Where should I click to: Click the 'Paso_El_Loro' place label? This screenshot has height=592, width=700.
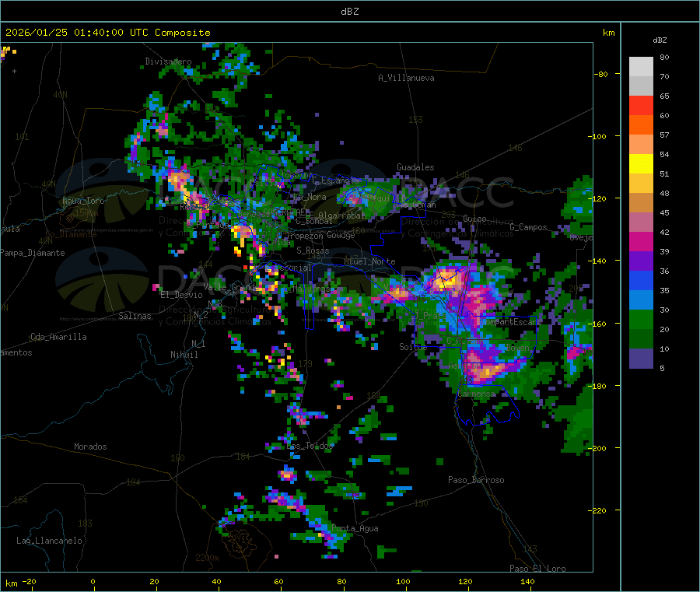pos(537,569)
